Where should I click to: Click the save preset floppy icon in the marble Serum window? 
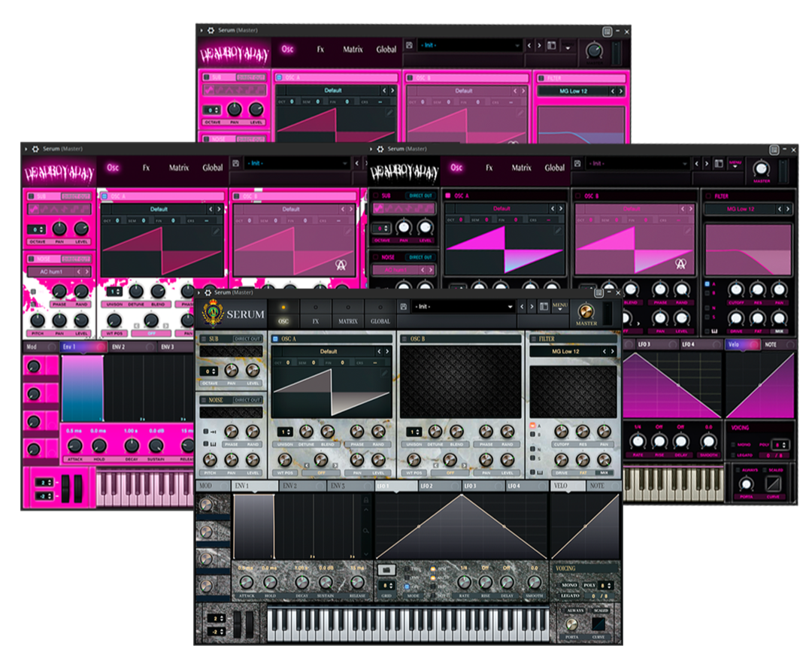click(x=404, y=307)
